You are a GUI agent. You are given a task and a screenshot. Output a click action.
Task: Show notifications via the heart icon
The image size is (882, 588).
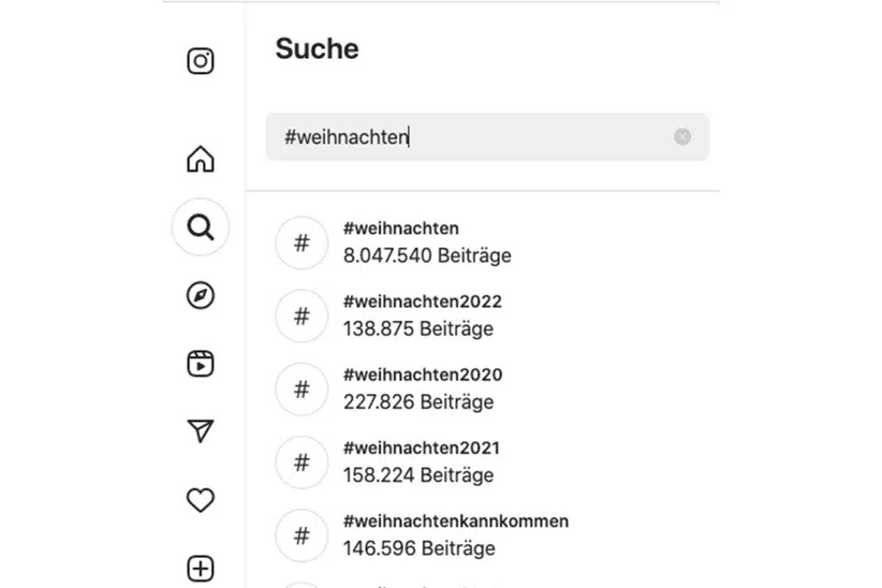point(200,500)
